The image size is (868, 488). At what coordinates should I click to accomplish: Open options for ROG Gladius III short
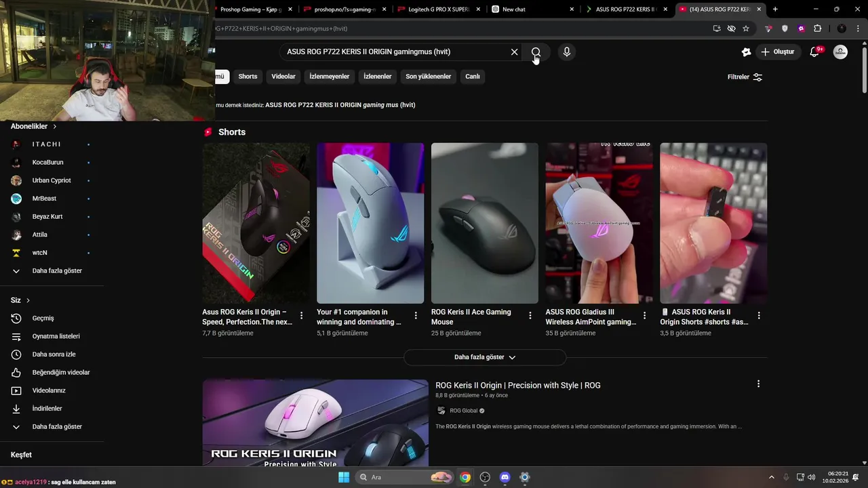click(645, 316)
